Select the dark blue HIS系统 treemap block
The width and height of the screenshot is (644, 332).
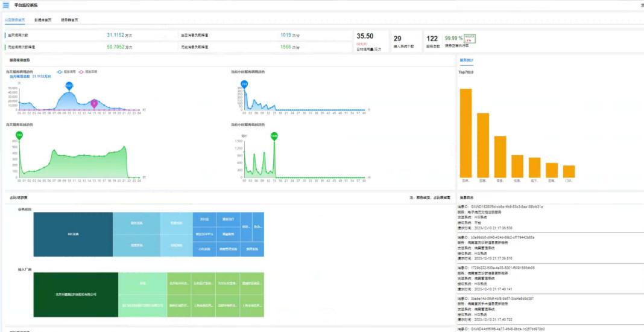click(x=73, y=234)
